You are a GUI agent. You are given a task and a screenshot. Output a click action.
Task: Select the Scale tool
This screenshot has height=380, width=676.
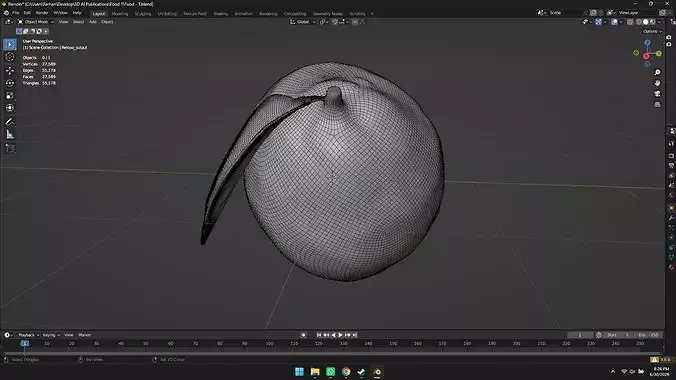pyautogui.click(x=10, y=95)
